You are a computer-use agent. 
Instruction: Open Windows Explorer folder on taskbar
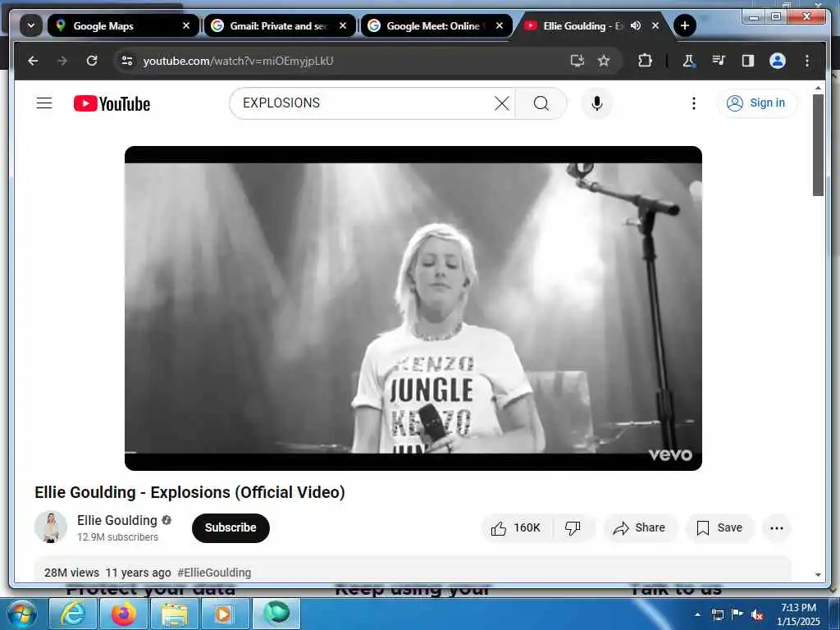[174, 614]
